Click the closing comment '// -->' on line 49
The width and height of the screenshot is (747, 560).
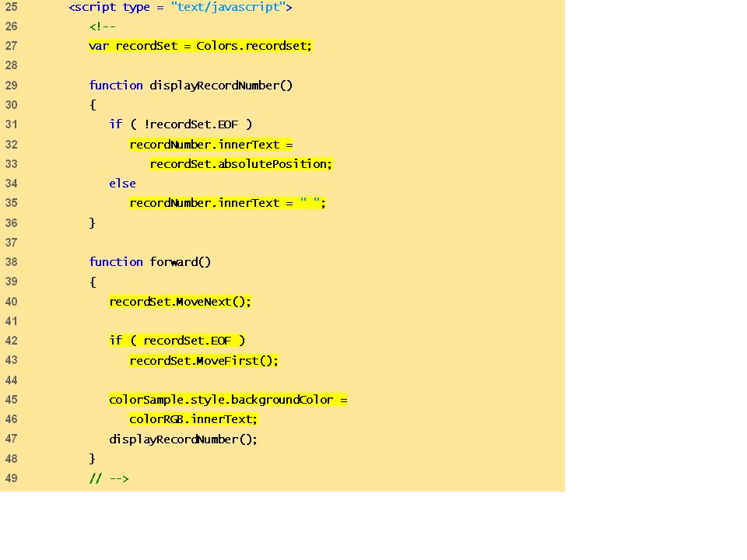click(x=109, y=478)
